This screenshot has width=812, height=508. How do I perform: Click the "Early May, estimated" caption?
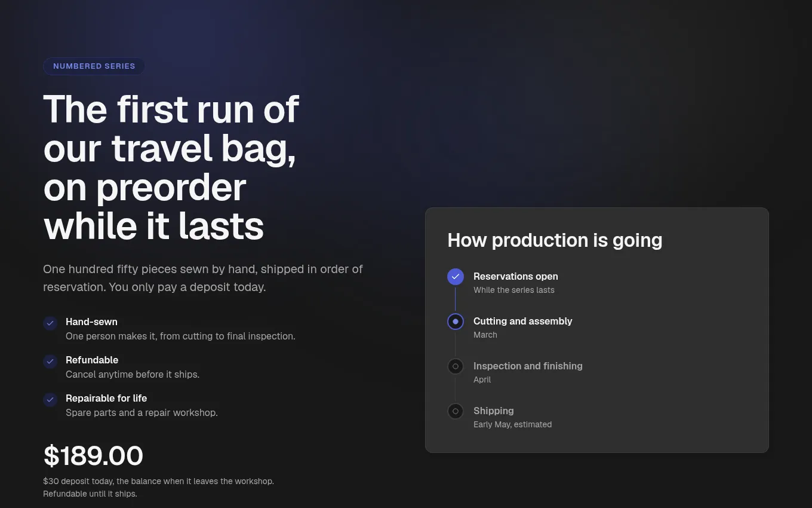[513, 424]
